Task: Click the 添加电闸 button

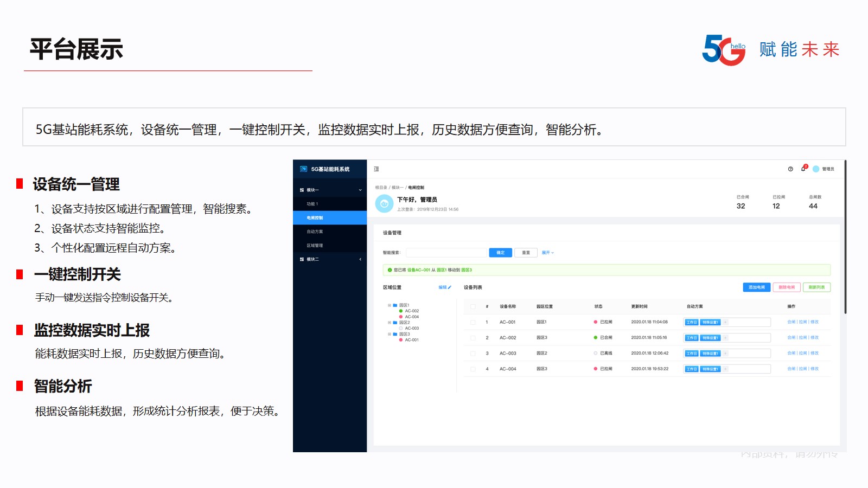Action: point(756,287)
